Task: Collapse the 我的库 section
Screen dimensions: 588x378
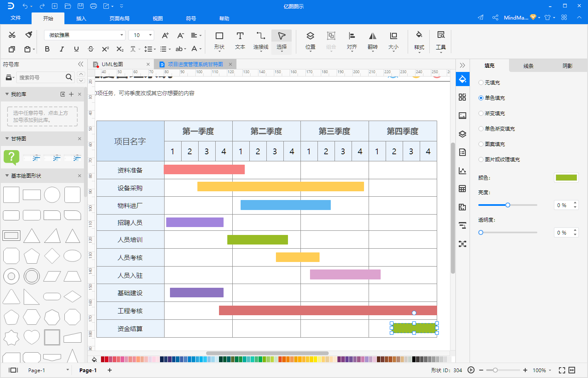Action: click(x=7, y=94)
